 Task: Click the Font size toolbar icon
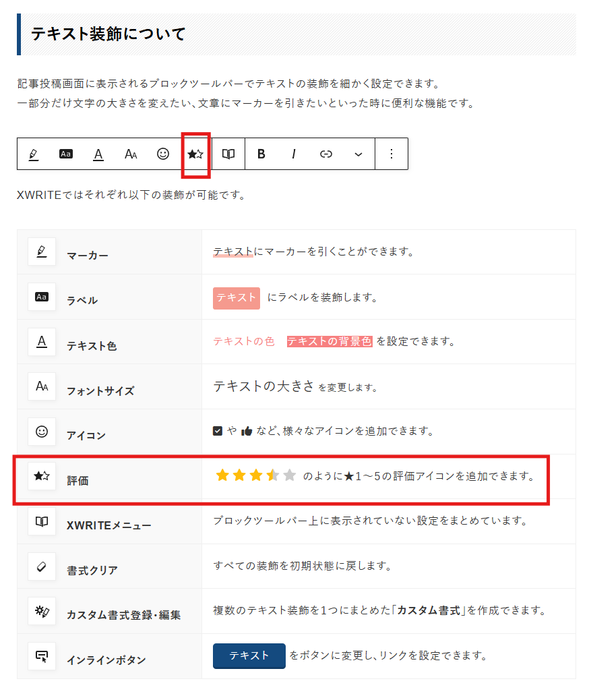131,154
